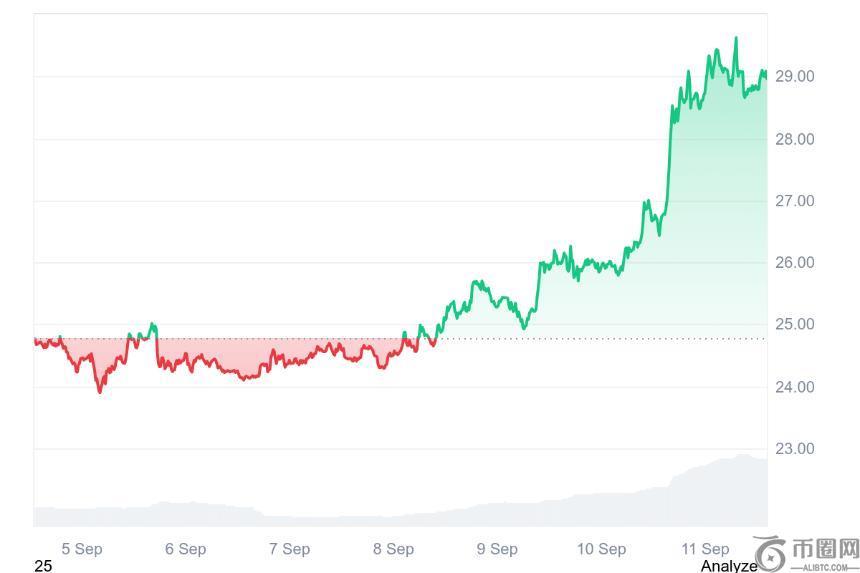Viewport: 860px width, 573px height.
Task: Click the 28.00 price axis label
Action: [795, 139]
